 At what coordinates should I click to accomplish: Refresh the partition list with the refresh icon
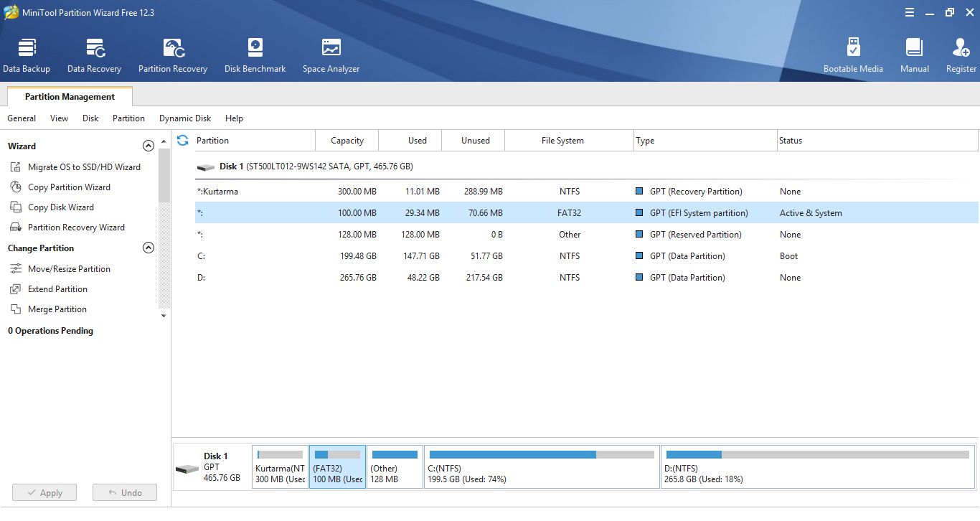[x=182, y=141]
